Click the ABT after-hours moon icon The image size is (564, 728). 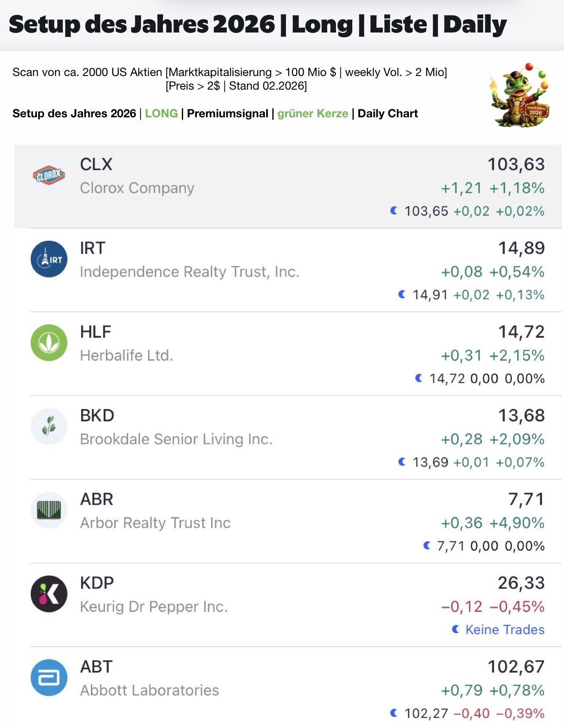click(x=394, y=713)
